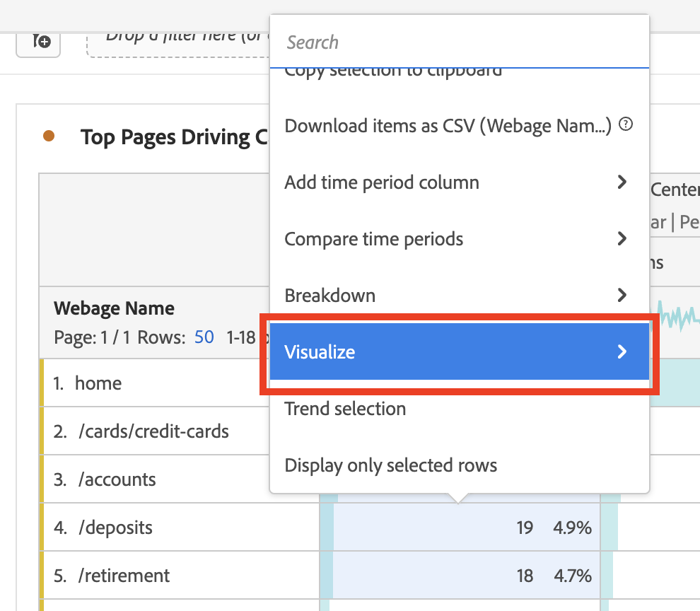
Task: Select the Visualize menu entry
Action: coord(460,351)
